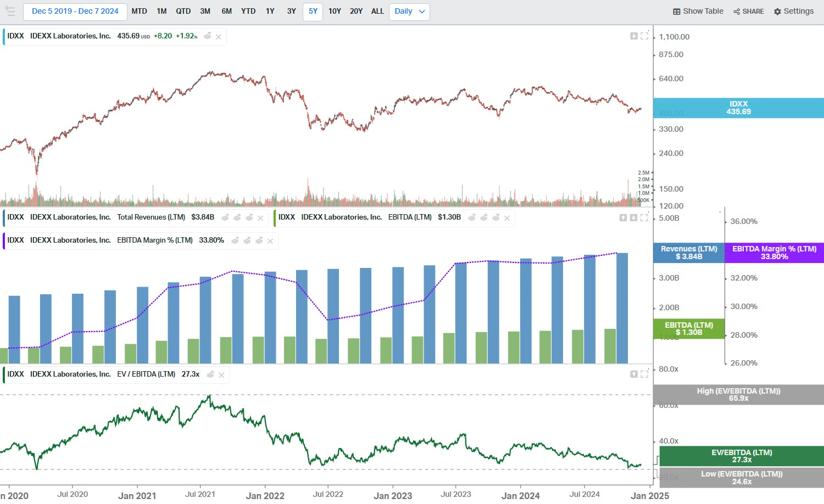
Task: Open the date range picker Dec 5 2019 - Dec 7 2024
Action: point(75,11)
